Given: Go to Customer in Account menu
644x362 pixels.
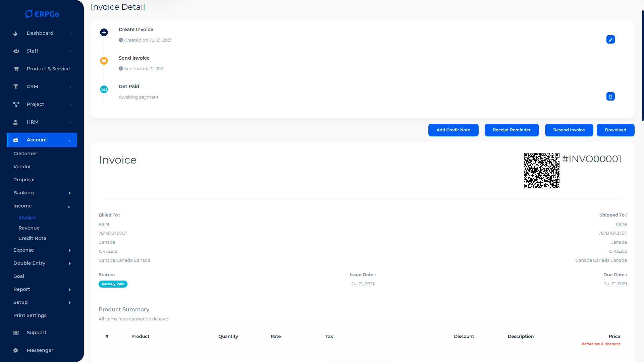Looking at the screenshot, I should click(x=25, y=154).
